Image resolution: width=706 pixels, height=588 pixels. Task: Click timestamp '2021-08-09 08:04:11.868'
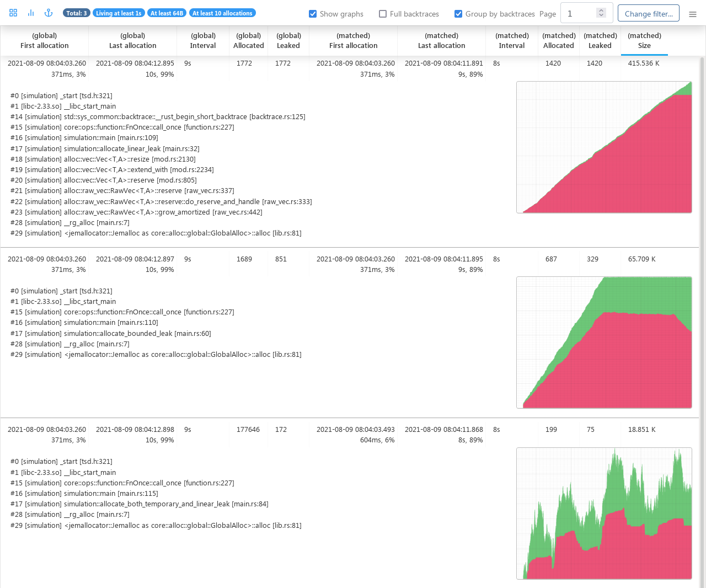pos(444,429)
